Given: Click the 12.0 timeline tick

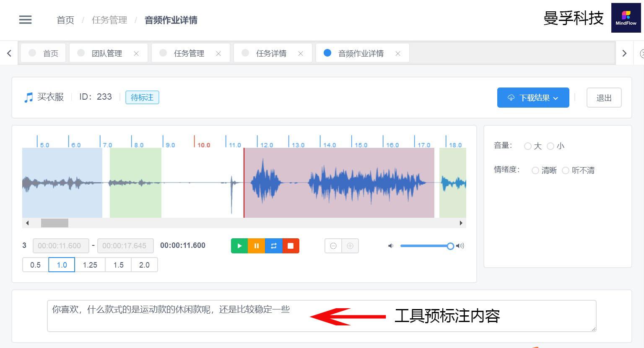Looking at the screenshot, I should click(x=265, y=142).
